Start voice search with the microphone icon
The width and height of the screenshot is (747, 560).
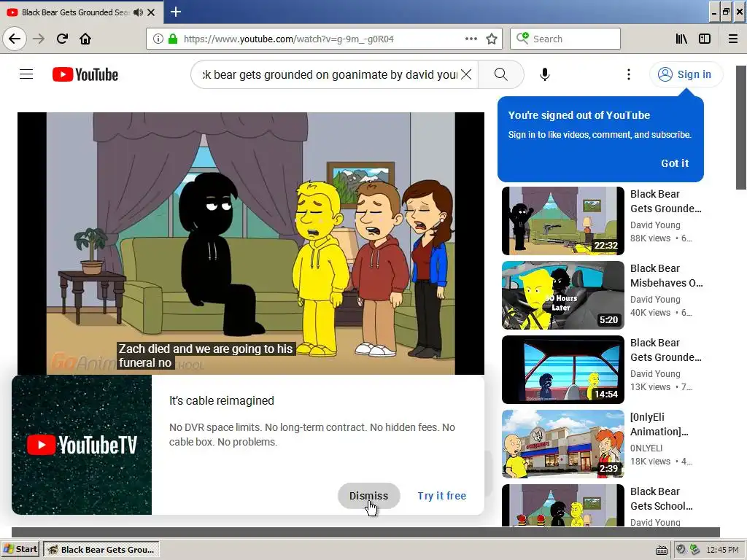pyautogui.click(x=544, y=74)
